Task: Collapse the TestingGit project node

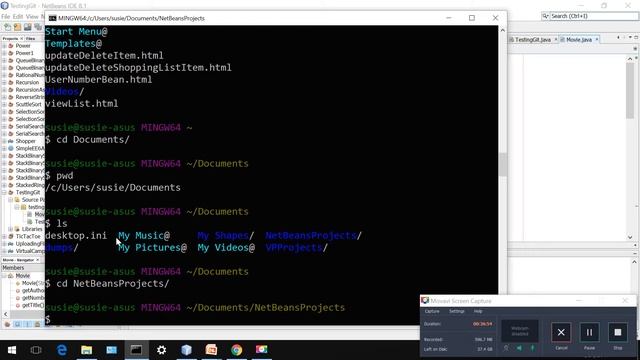Action: (4, 192)
